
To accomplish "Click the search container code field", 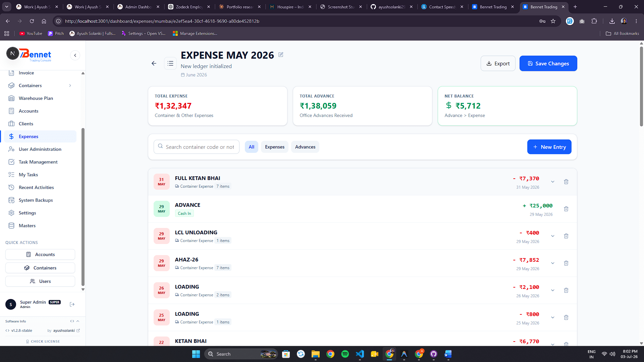I will (x=197, y=147).
